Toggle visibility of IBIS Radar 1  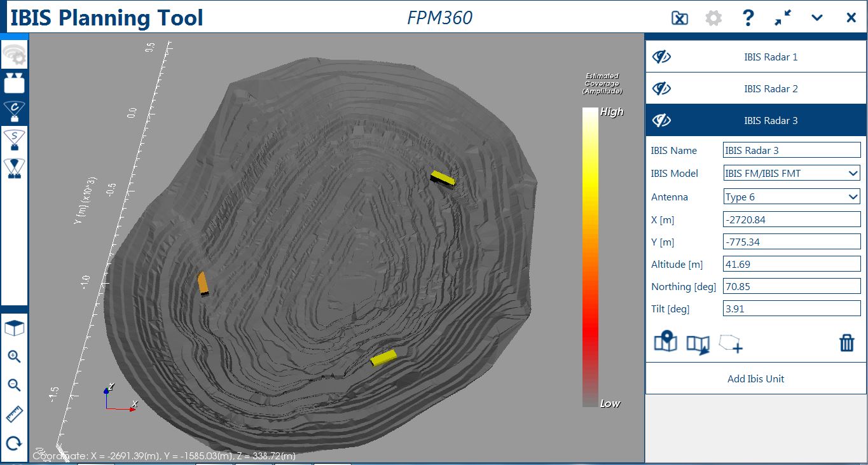[661, 57]
